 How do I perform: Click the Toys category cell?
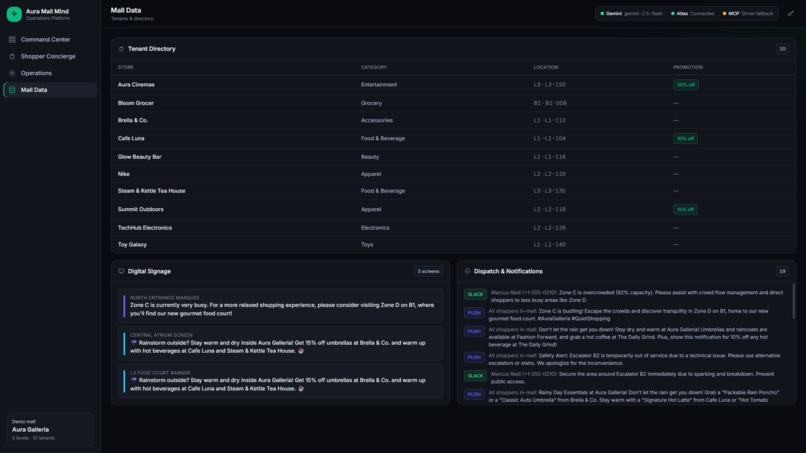[x=367, y=245]
